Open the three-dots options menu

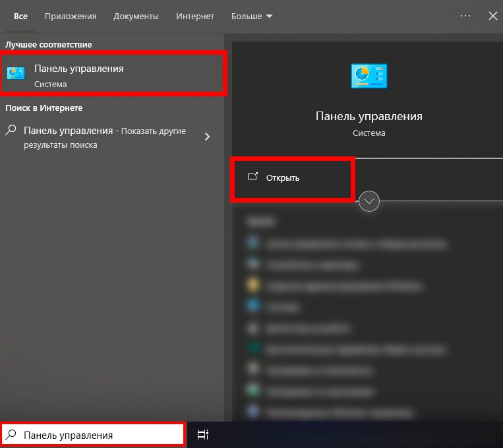click(x=465, y=16)
